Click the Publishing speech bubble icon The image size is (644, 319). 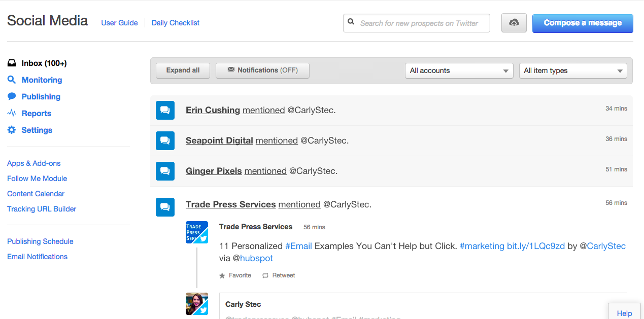coord(12,96)
